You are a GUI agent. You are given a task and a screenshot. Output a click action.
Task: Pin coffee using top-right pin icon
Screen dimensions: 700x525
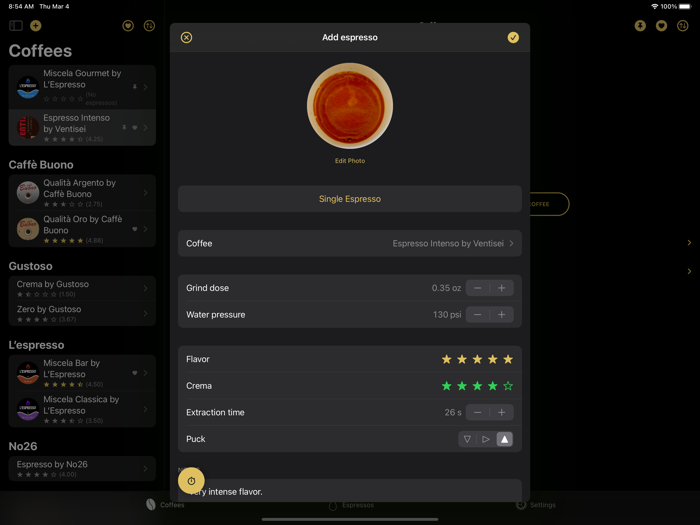640,26
